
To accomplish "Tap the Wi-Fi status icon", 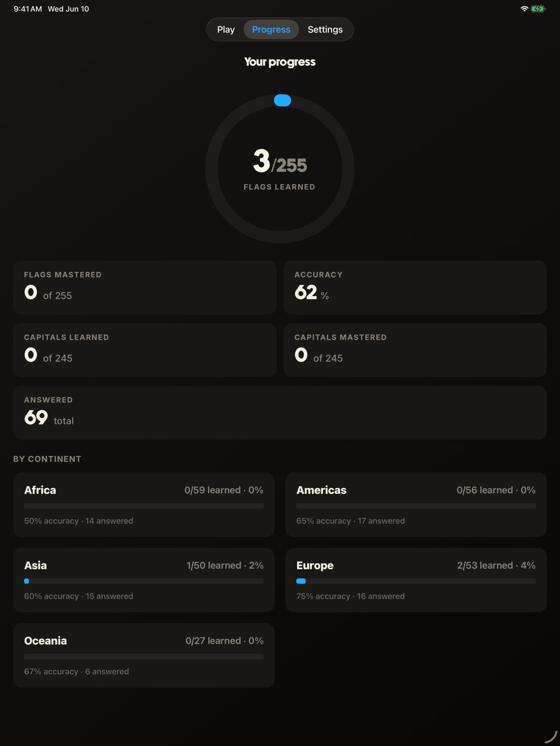I will coord(524,9).
